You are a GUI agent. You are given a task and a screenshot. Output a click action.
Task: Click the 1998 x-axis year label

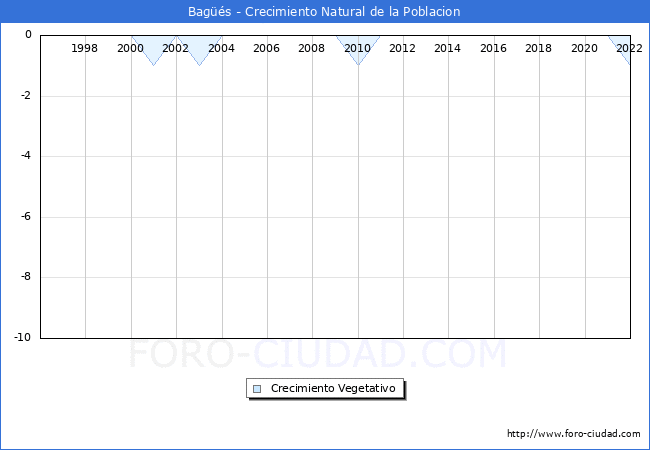coord(85,48)
